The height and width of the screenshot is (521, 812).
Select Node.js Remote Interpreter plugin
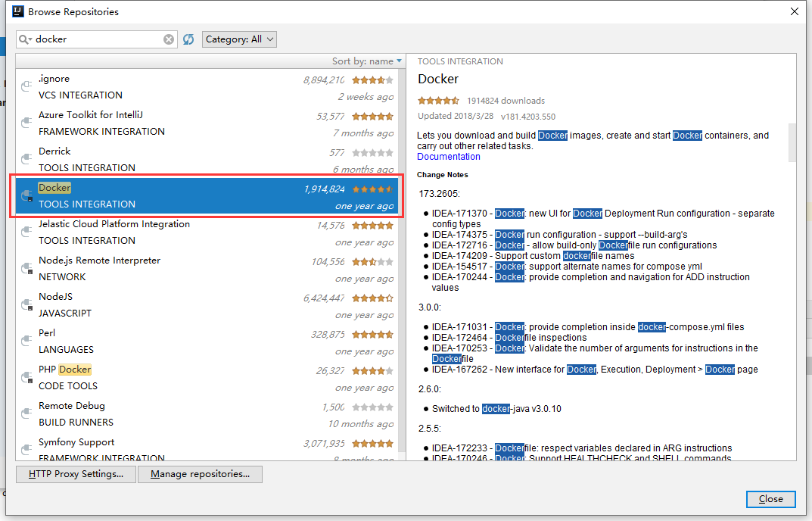(x=207, y=268)
